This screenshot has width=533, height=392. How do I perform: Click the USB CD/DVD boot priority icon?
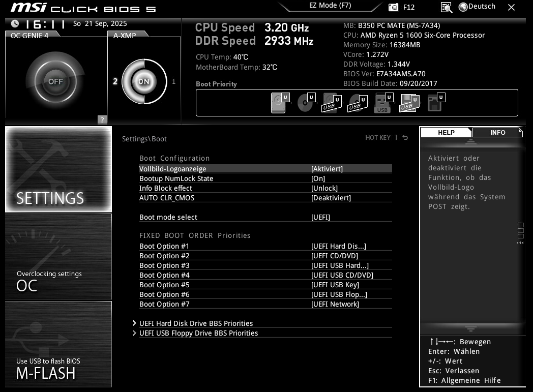coord(358,103)
